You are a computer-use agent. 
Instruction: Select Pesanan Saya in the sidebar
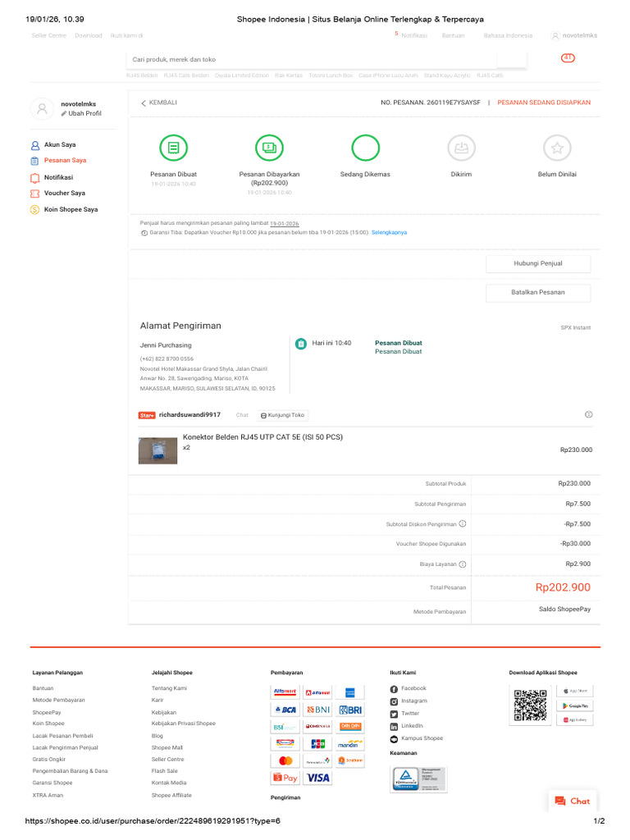65,160
